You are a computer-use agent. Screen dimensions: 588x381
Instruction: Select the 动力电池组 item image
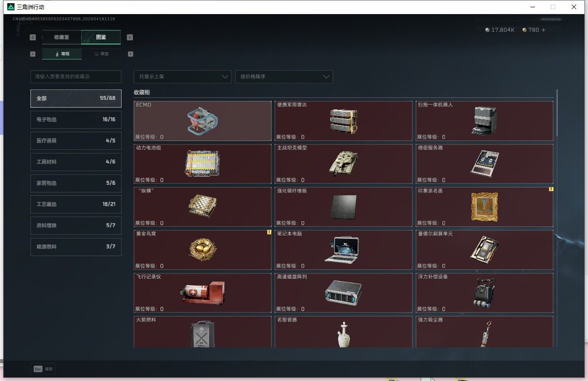[202, 163]
